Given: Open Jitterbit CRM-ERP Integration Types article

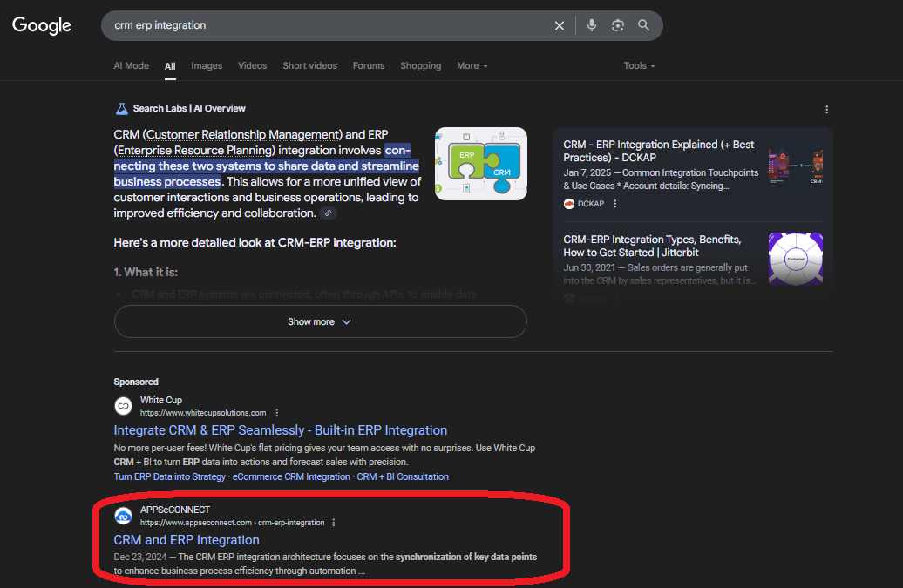Looking at the screenshot, I should tap(652, 246).
